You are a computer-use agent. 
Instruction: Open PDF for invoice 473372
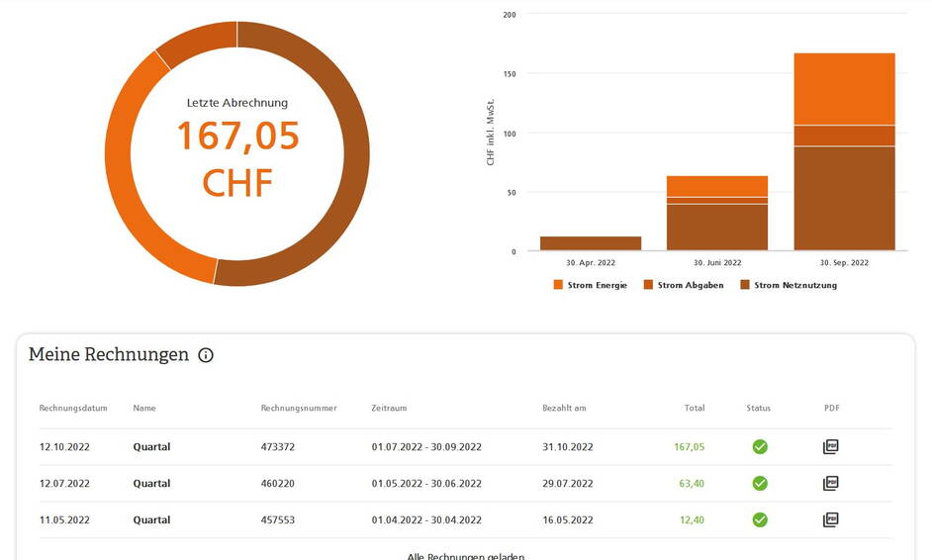click(x=830, y=447)
